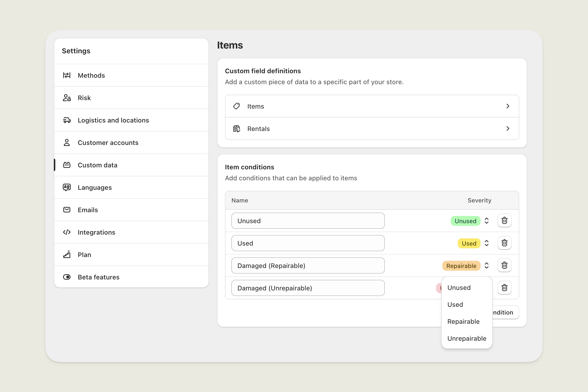Delete the Unused condition with trash icon
The height and width of the screenshot is (392, 588).
coord(504,220)
